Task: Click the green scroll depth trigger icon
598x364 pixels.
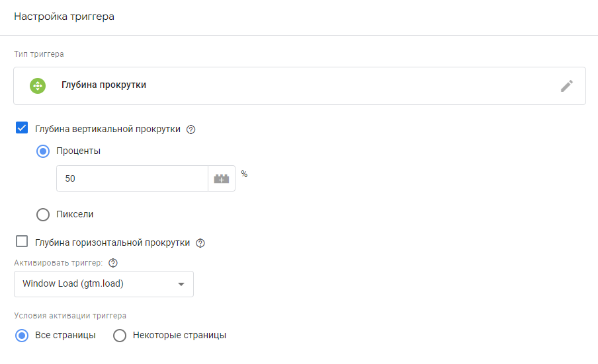Action: coord(38,86)
